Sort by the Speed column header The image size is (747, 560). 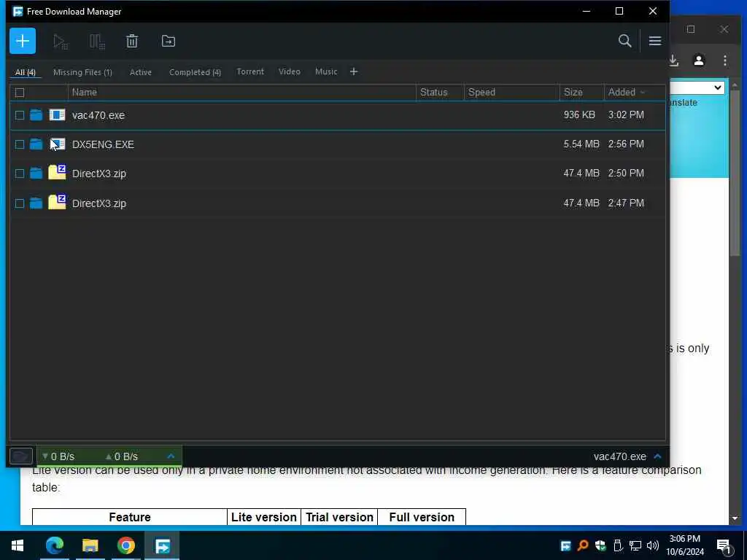pos(512,93)
